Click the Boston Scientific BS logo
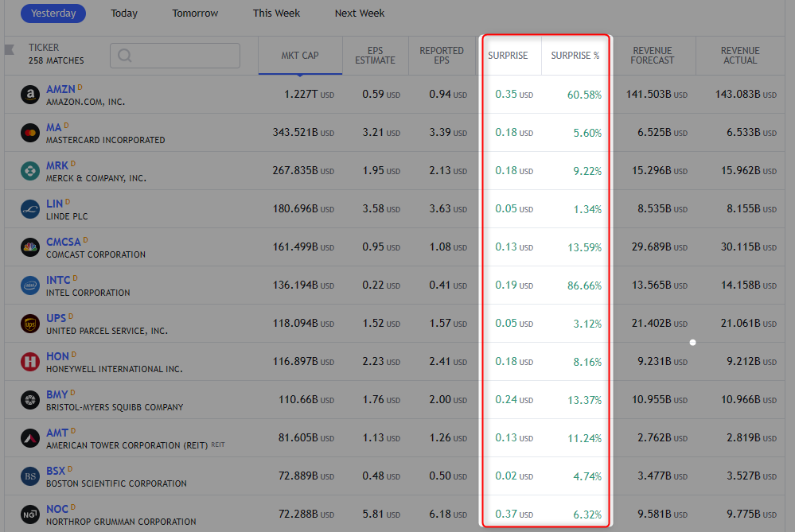 (30, 476)
